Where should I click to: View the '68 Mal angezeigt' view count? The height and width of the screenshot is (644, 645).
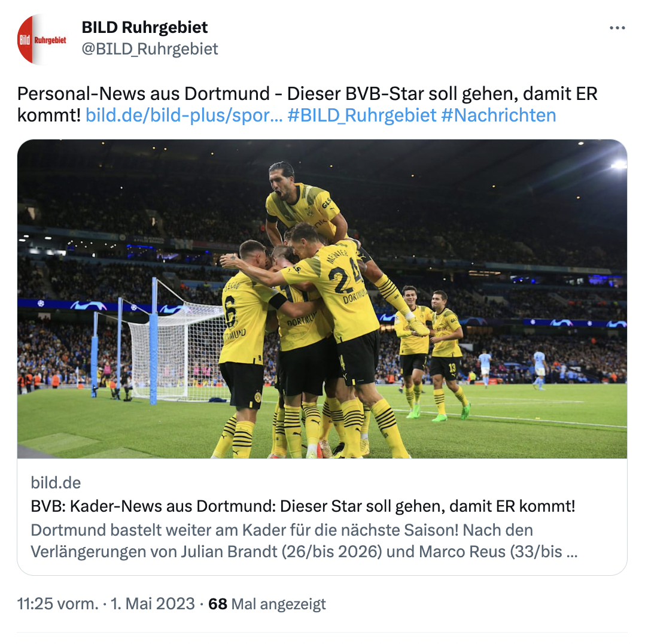[267, 604]
